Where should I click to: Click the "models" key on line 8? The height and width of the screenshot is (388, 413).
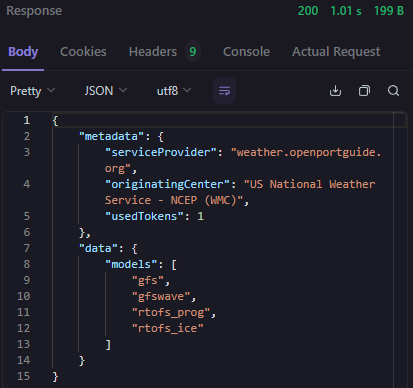(131, 264)
